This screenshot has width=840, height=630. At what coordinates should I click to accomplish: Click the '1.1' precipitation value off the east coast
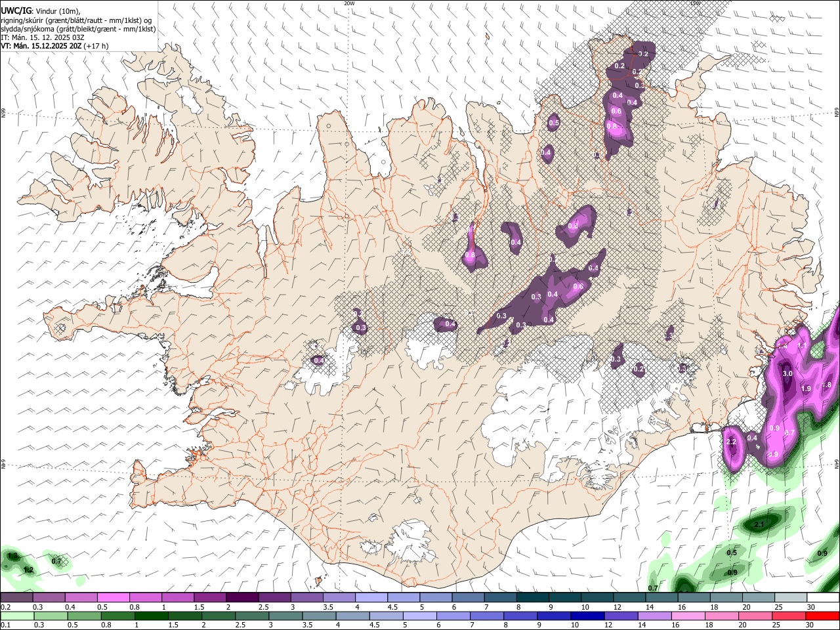pos(801,345)
